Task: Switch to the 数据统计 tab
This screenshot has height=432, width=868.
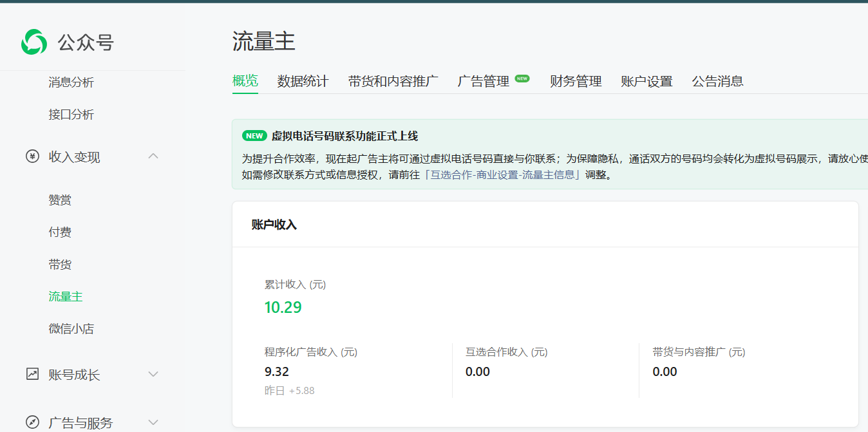Action: 303,81
